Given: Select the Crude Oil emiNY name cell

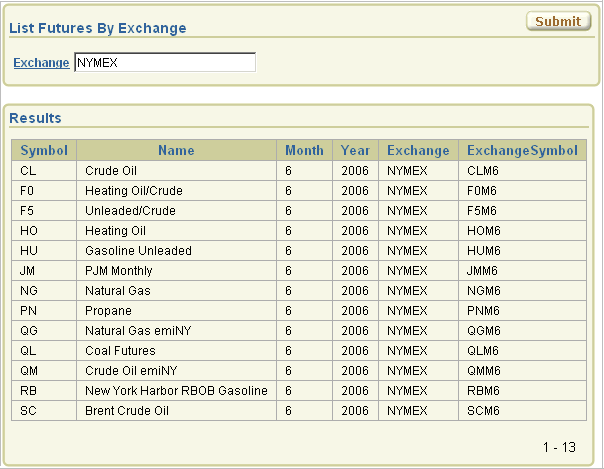Looking at the screenshot, I should pyautogui.click(x=176, y=371).
